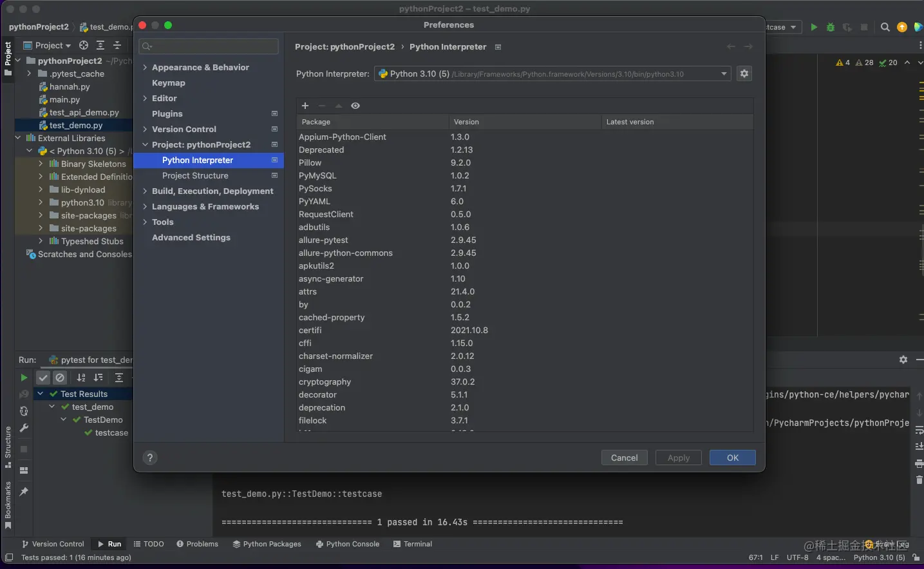Expand Build, Execution, Deployment section
924x569 pixels.
(145, 191)
